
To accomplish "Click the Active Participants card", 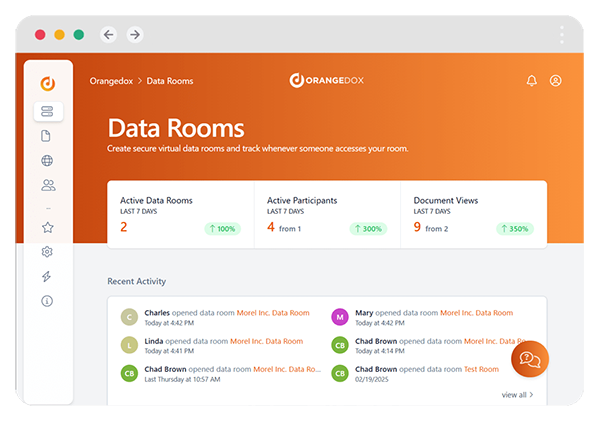I will click(327, 215).
